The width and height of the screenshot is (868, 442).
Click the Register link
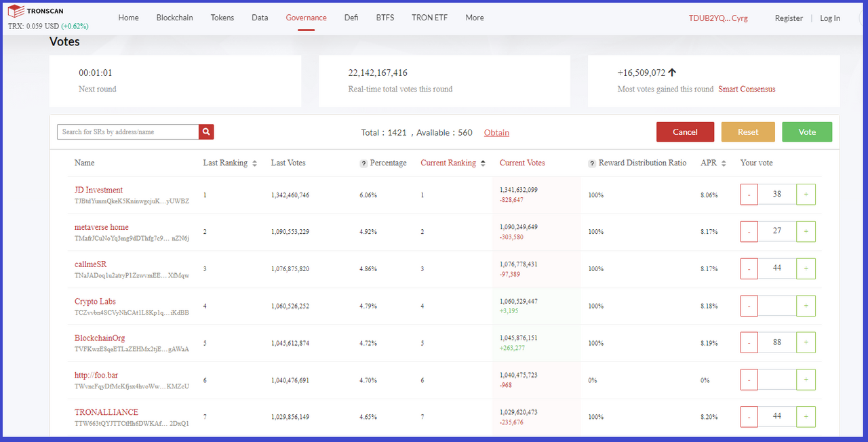tap(789, 18)
